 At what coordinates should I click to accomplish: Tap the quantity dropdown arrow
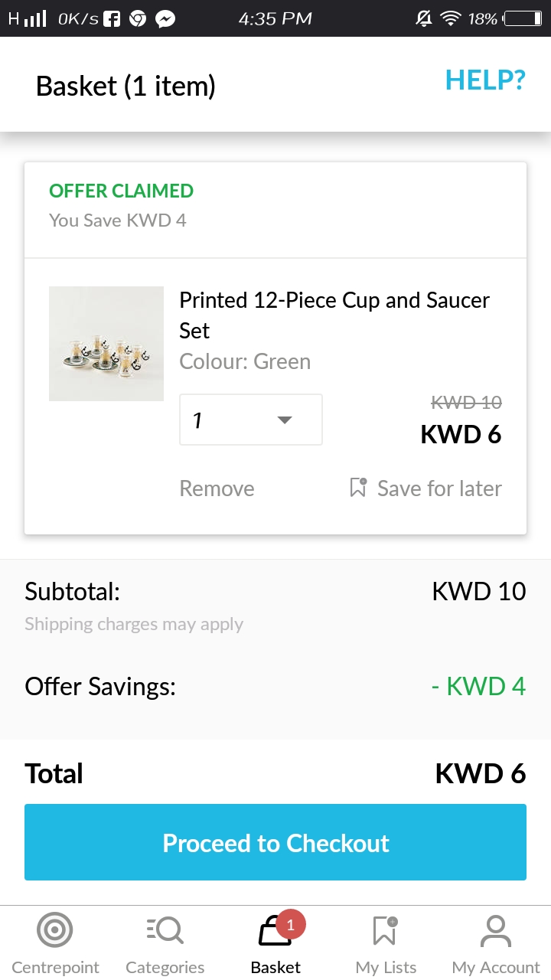[285, 420]
